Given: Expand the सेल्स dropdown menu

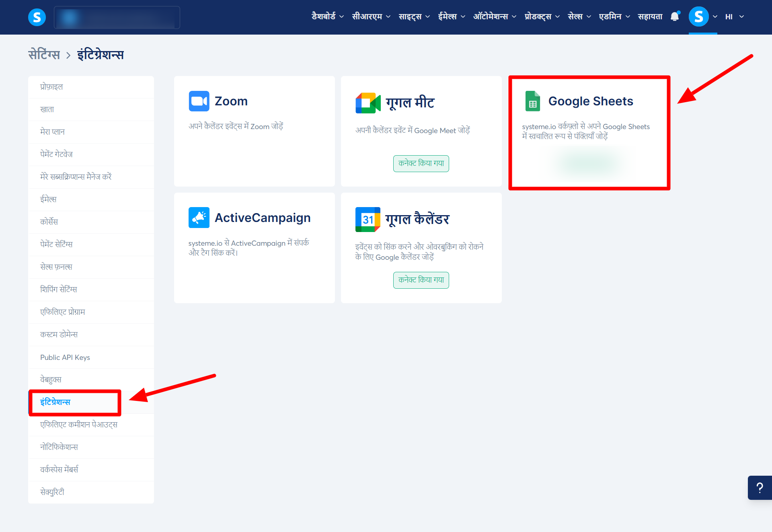Looking at the screenshot, I should [579, 16].
